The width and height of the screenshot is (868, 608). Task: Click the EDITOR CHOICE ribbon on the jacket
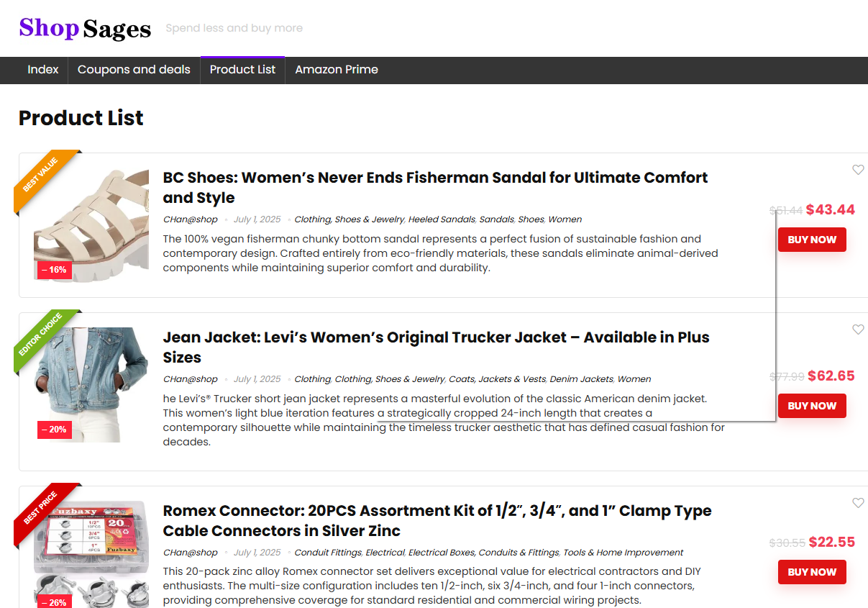click(41, 335)
